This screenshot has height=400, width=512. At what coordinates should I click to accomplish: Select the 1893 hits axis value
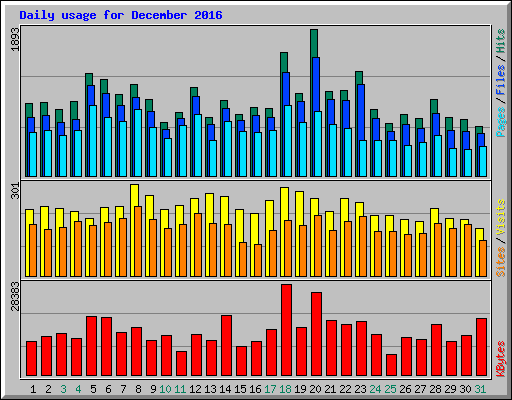[x=15, y=39]
